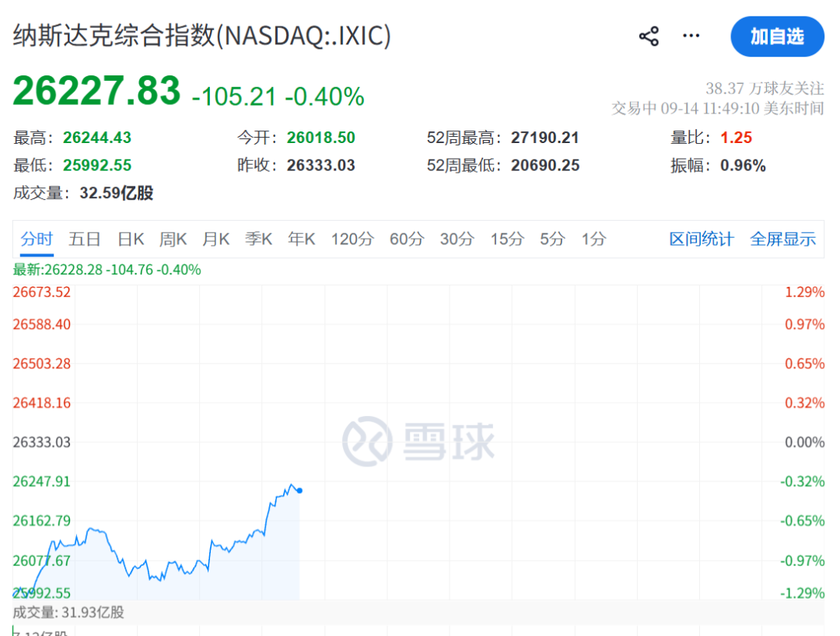Image resolution: width=840 pixels, height=636 pixels.
Task: Click the 52周最低 value 20690.25
Action: click(544, 165)
